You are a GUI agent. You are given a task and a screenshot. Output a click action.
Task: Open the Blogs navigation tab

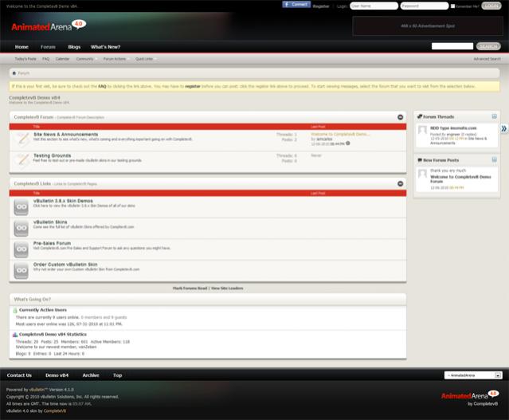point(74,47)
